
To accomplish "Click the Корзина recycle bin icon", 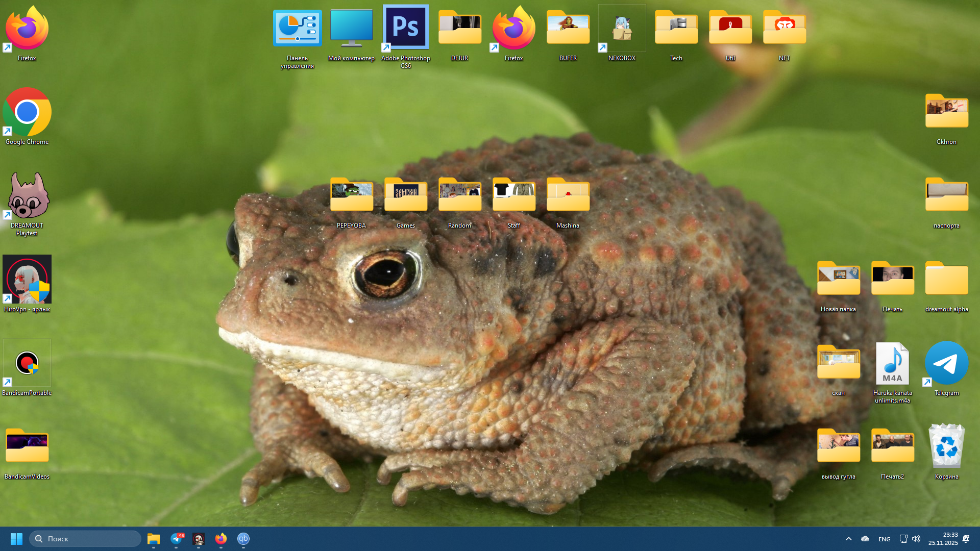I will pos(946,446).
